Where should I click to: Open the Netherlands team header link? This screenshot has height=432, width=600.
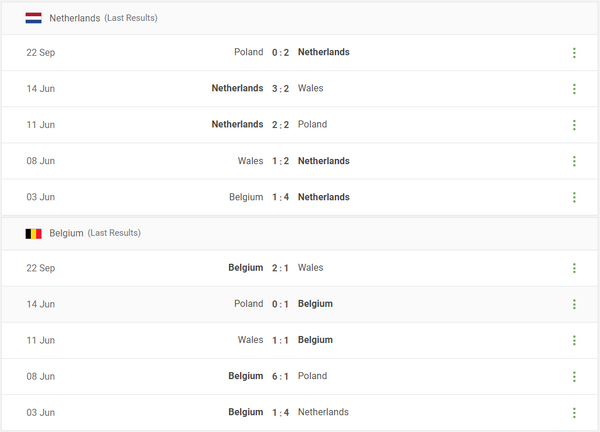point(75,18)
